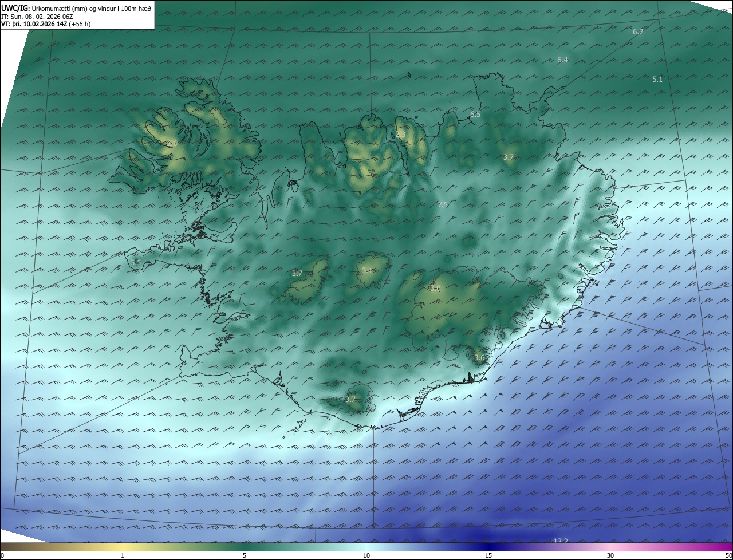Select the 5.5 value label
733x560 pixels.
pyautogui.click(x=136, y=262)
